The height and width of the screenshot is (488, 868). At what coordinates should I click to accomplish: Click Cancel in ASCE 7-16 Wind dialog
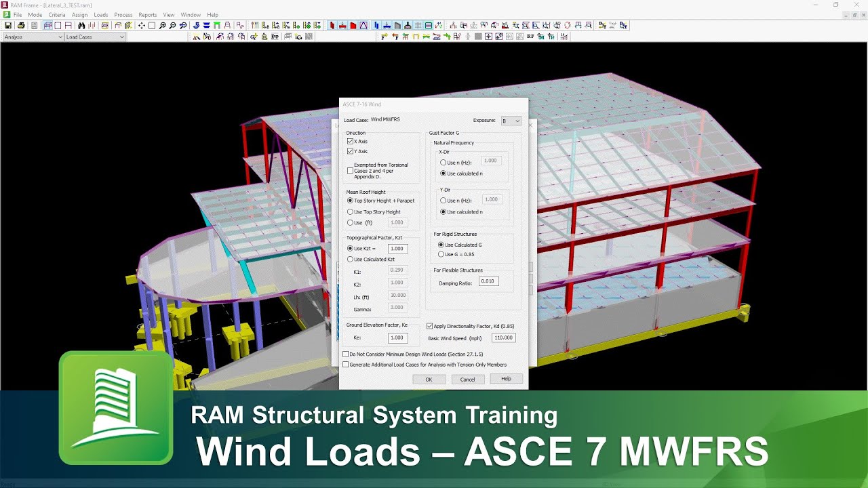[x=468, y=380]
